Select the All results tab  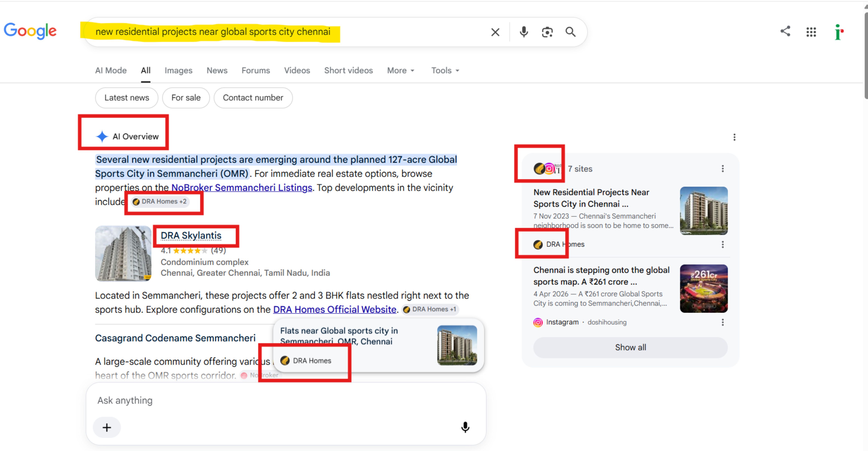point(145,70)
